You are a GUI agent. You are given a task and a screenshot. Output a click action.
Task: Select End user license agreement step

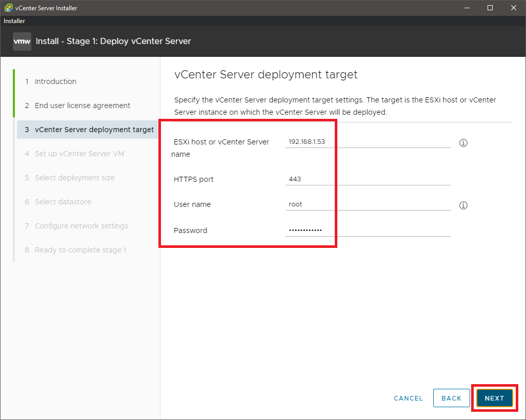pyautogui.click(x=82, y=106)
